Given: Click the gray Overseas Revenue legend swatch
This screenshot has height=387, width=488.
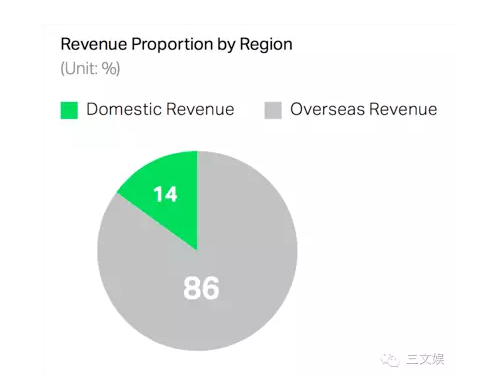Looking at the screenshot, I should (x=273, y=110).
